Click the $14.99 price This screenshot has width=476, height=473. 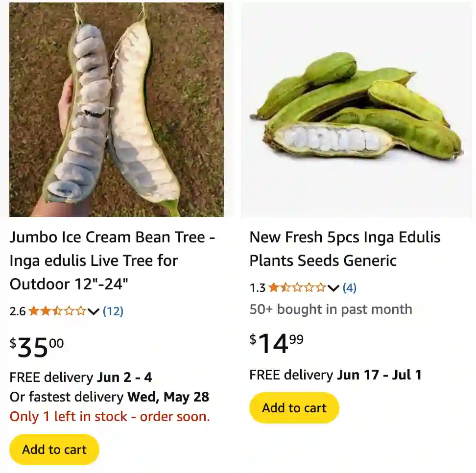[277, 343]
